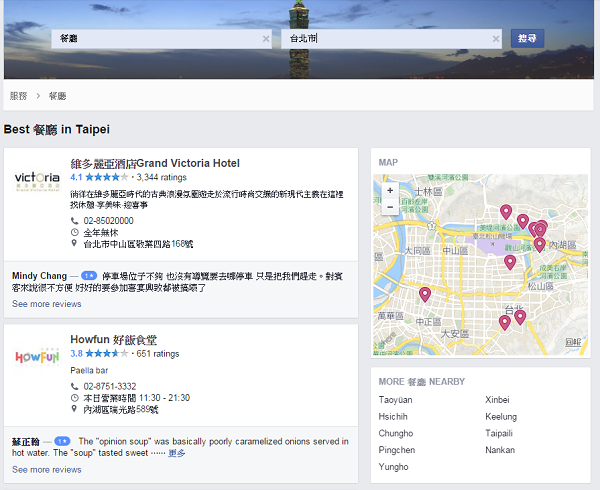
Task: Click the 4.1 star rating of Grand Victoria Hotel
Action: 99,177
